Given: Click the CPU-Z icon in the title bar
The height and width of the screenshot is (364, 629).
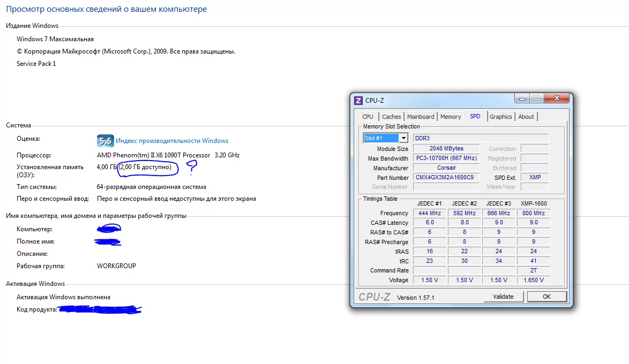Looking at the screenshot, I should (x=358, y=101).
